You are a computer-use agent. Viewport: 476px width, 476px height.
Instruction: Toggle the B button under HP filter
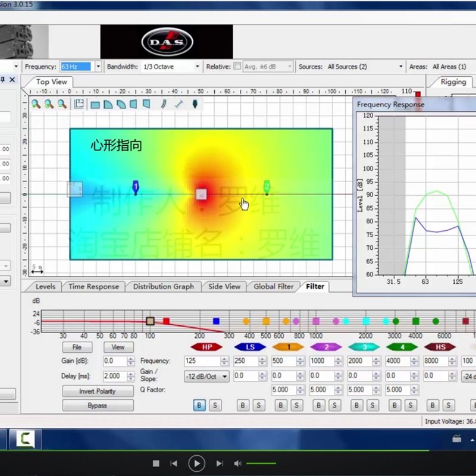pos(199,405)
